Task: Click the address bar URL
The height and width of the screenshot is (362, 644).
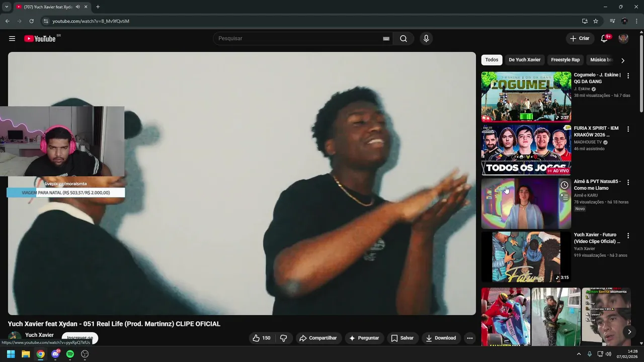Action: [91, 21]
